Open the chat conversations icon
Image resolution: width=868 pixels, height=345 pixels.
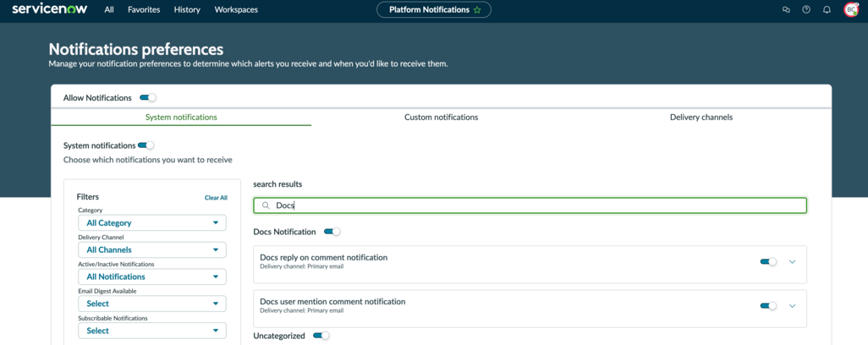click(x=786, y=9)
